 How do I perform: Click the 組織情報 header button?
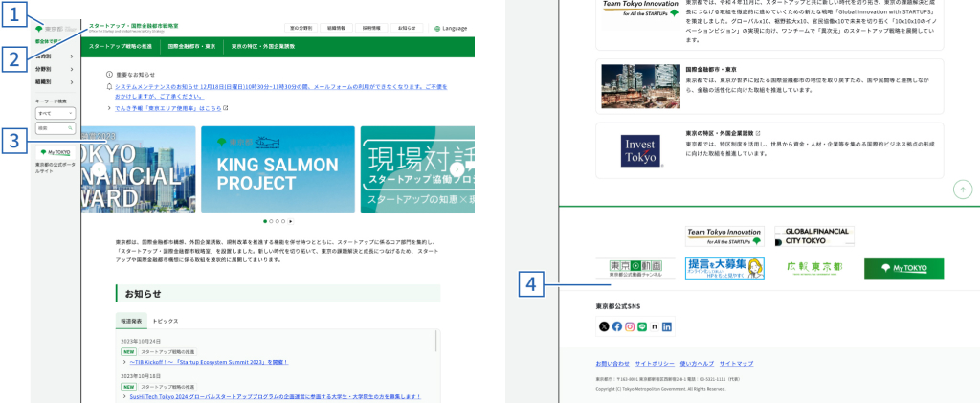click(x=336, y=28)
